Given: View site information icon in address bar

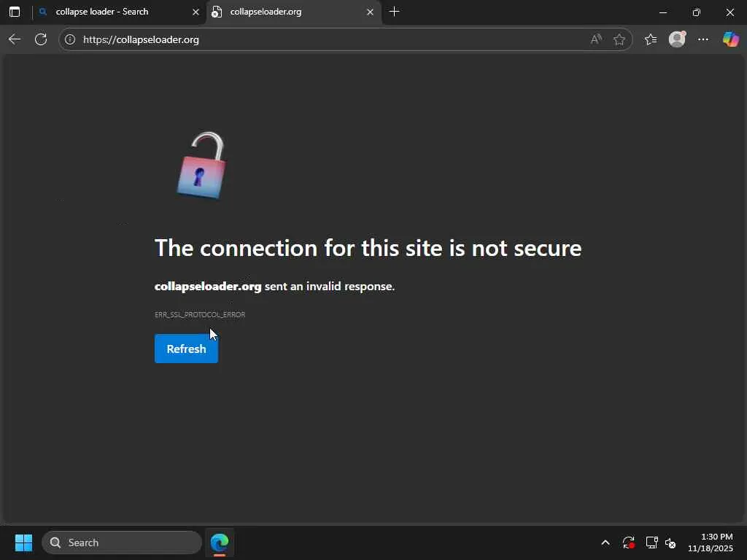Looking at the screenshot, I should (x=70, y=39).
